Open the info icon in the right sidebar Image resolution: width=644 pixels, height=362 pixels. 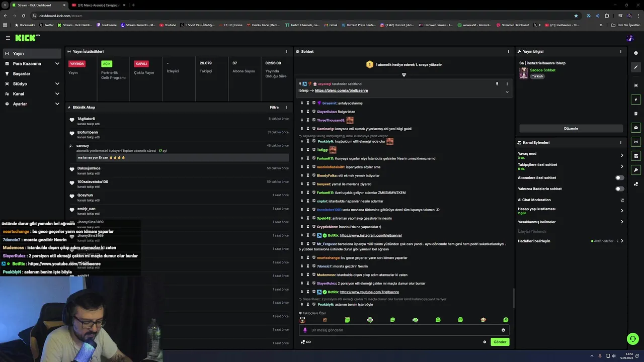[x=636, y=53]
